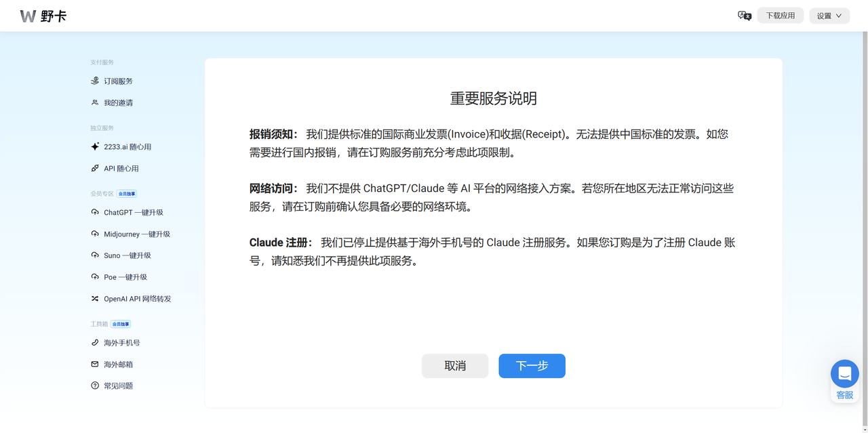
Task: Click the 网络访问 bold label
Action: click(x=274, y=188)
